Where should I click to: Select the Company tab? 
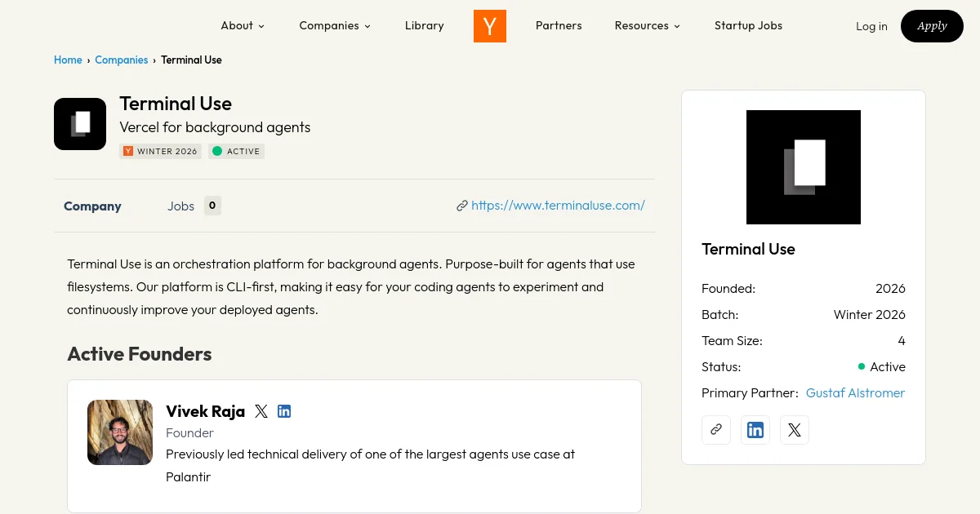click(92, 206)
